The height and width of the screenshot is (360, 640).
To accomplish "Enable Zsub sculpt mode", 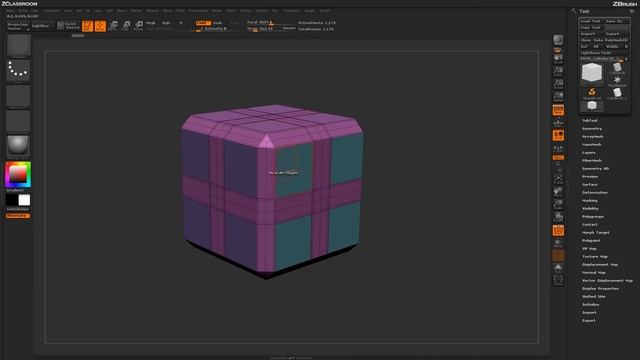I will click(218, 23).
